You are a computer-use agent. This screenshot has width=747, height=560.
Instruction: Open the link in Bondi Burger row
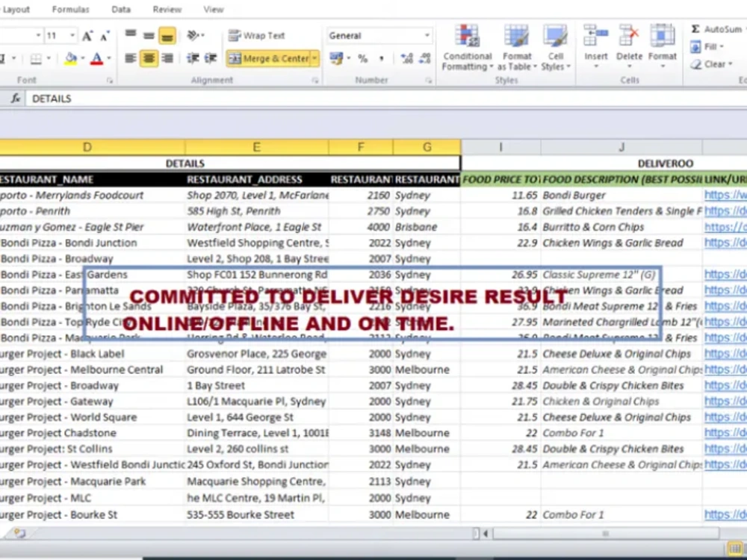click(x=725, y=195)
